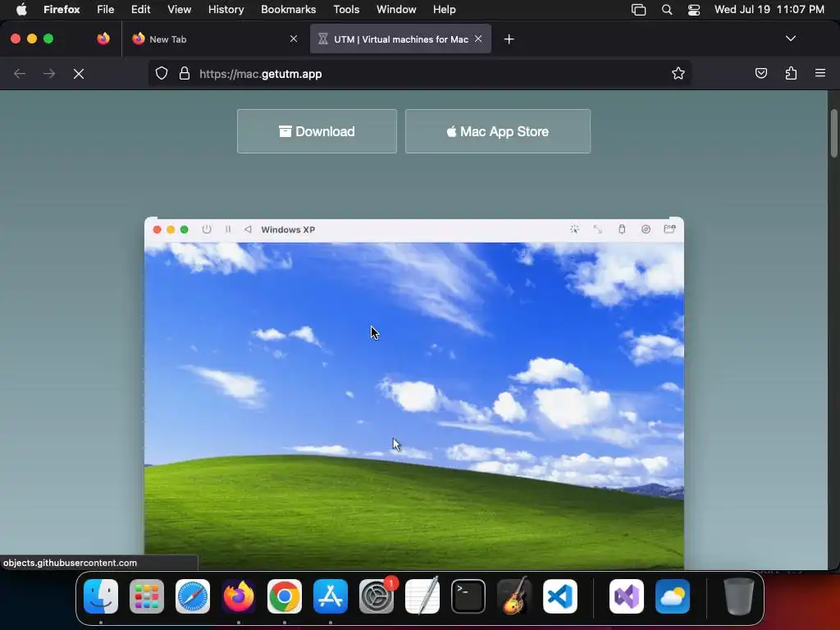Open GarageBand from the Dock
840x630 pixels.
[514, 596]
